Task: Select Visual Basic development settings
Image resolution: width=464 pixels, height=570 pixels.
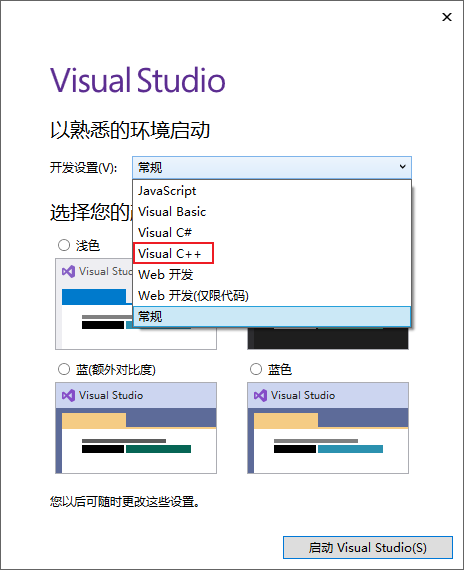Action: [x=272, y=212]
